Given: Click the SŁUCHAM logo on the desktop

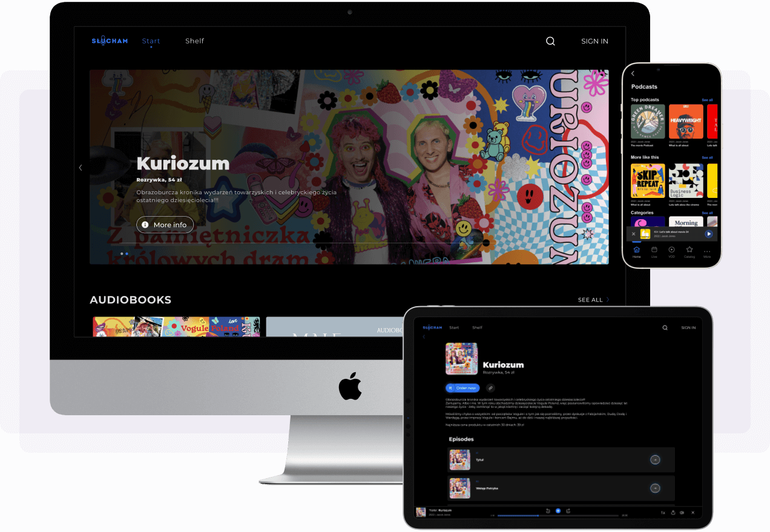Looking at the screenshot, I should tap(110, 41).
